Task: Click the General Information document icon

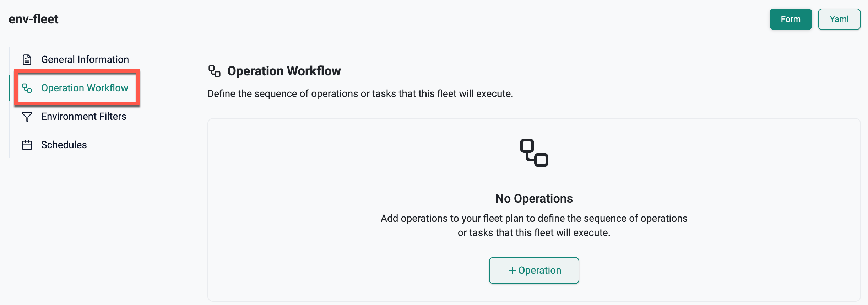Action: (27, 60)
